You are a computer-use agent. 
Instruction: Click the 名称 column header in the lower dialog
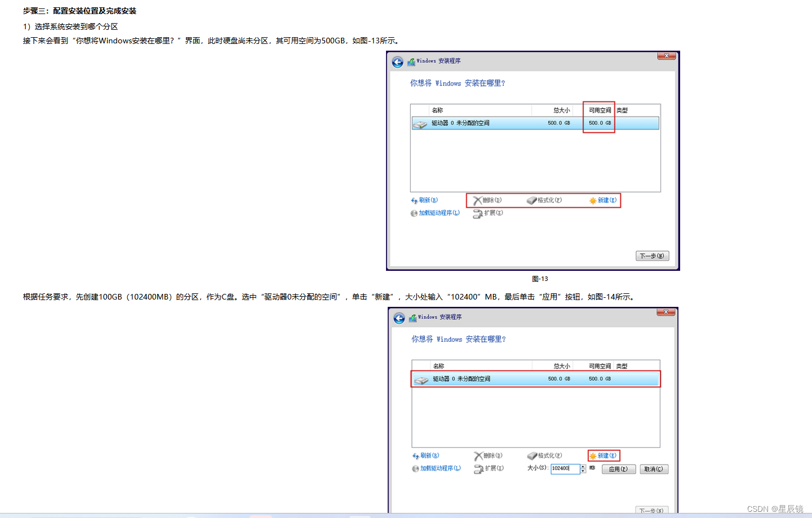[438, 367]
